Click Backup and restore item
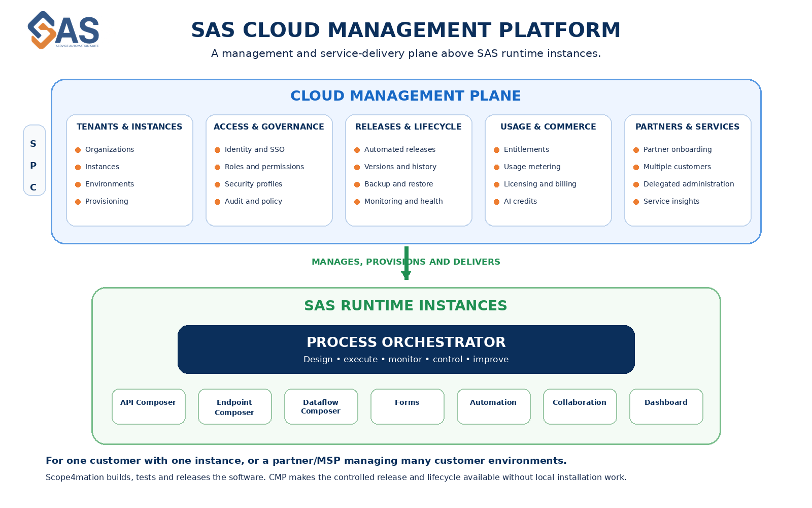Image resolution: width=812 pixels, height=508 pixels. click(394, 184)
